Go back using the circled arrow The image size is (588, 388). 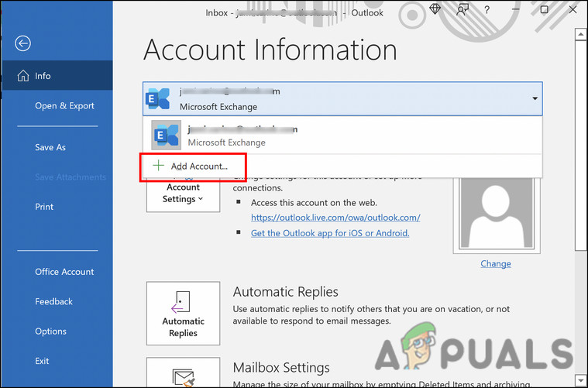23,43
